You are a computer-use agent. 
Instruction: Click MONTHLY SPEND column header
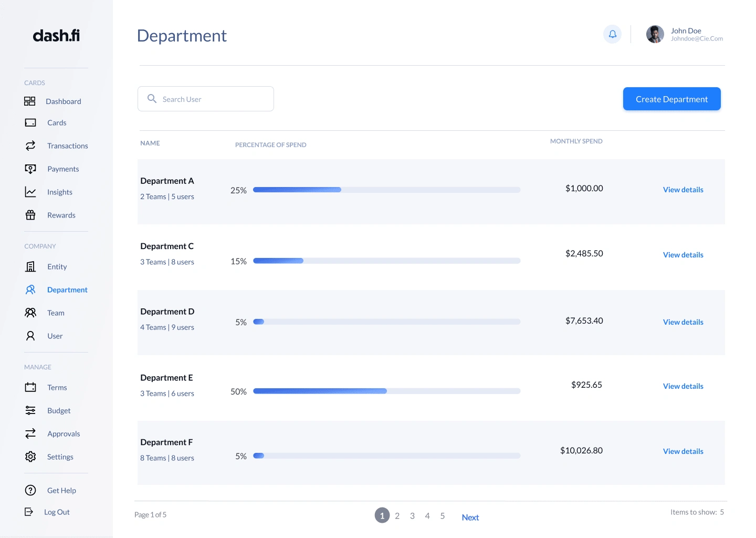tap(576, 141)
